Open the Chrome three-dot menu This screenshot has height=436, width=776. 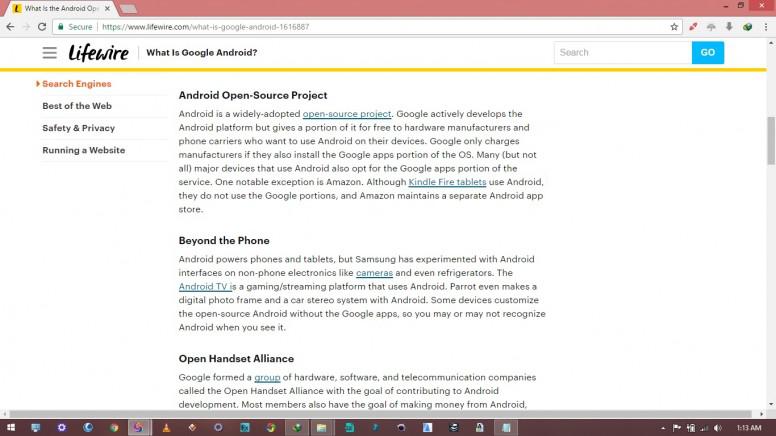click(x=766, y=27)
